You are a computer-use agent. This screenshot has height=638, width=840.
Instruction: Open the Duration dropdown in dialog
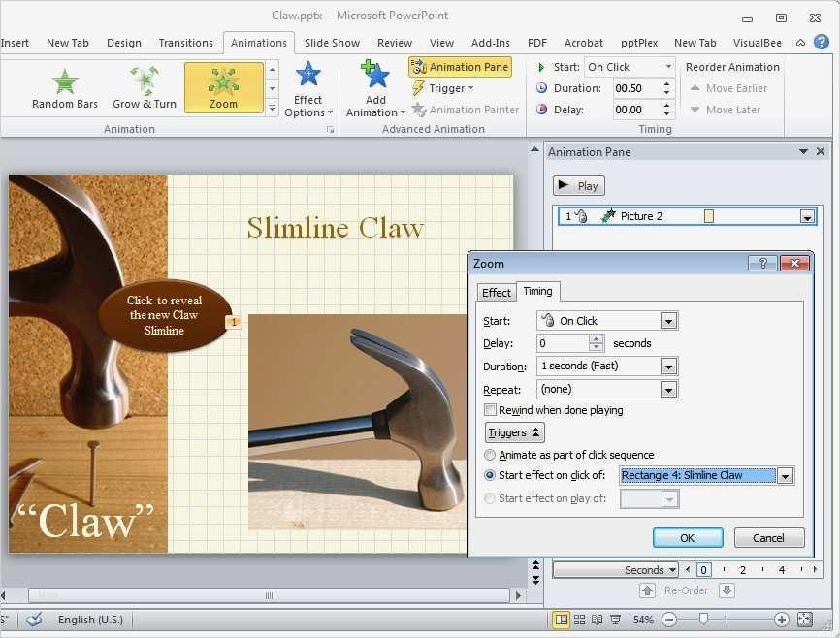[x=668, y=367]
